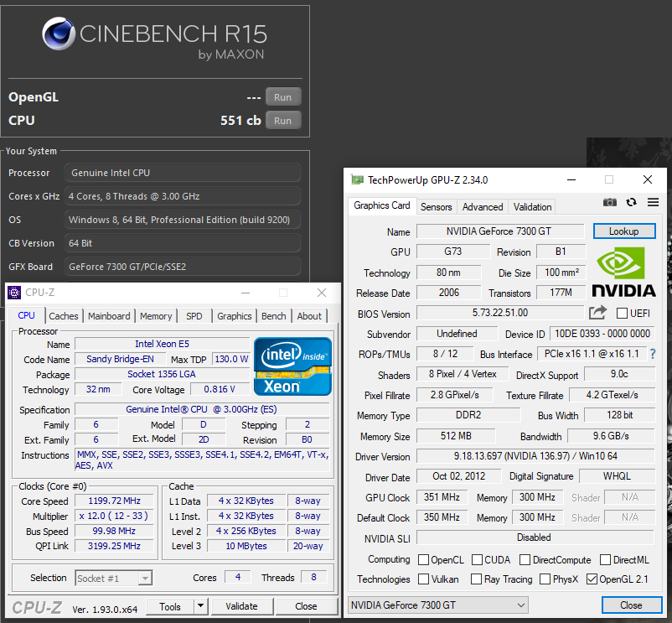Switch to the Graphics tab in CPU-Z
The image size is (672, 623).
234,316
